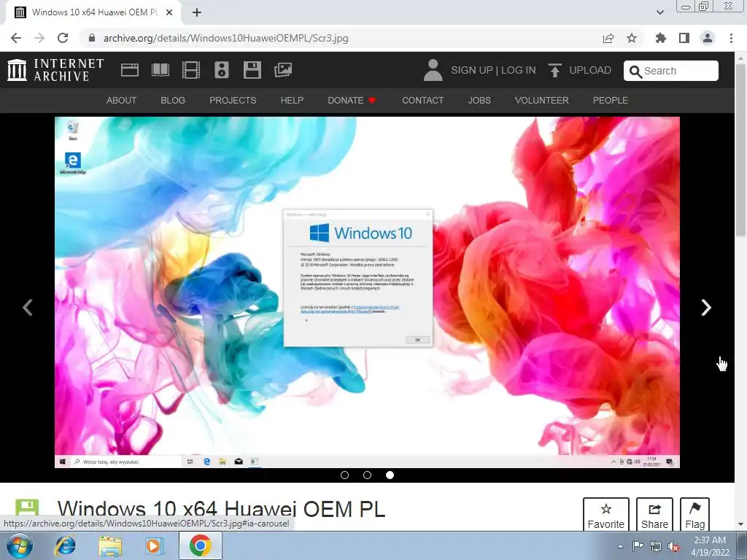Open Internet Archive home logo
This screenshot has width=747, height=560.
click(x=55, y=70)
